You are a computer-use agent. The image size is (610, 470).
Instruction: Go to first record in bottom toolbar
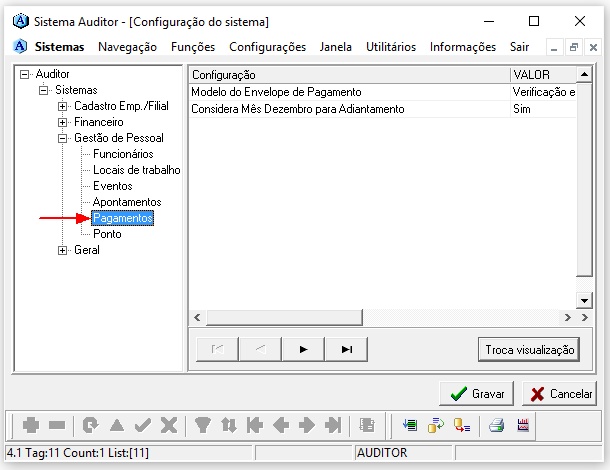(255, 425)
